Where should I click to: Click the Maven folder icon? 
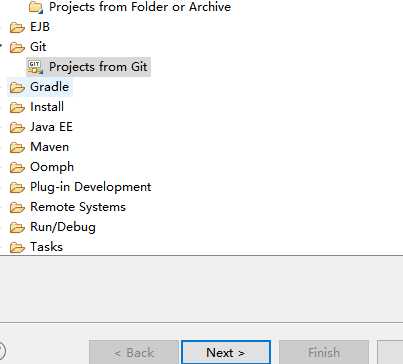pos(17,147)
